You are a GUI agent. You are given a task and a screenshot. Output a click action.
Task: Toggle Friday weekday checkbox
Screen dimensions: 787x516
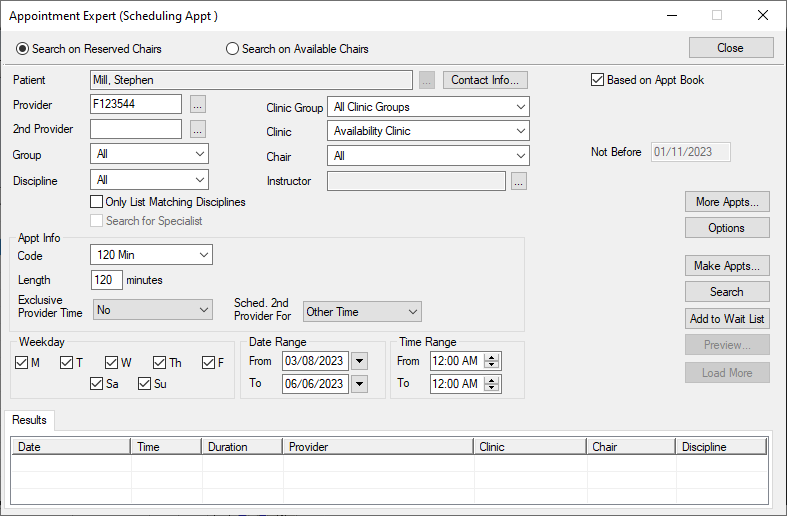(x=208, y=362)
